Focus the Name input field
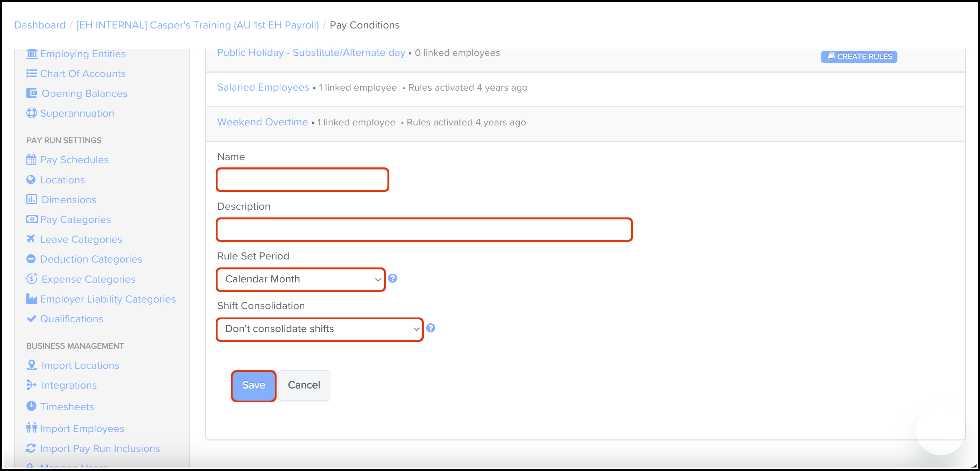Viewport: 980px width, 471px height. [303, 180]
